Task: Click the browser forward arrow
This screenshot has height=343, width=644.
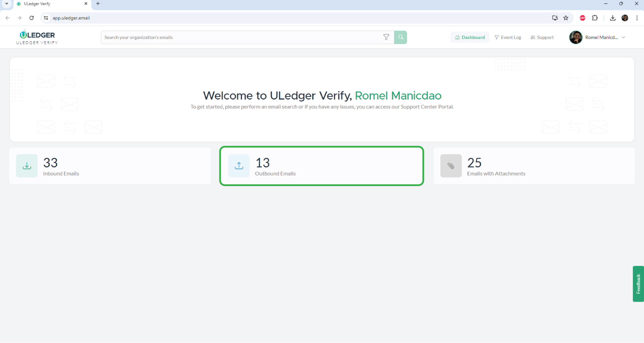Action: pos(19,18)
